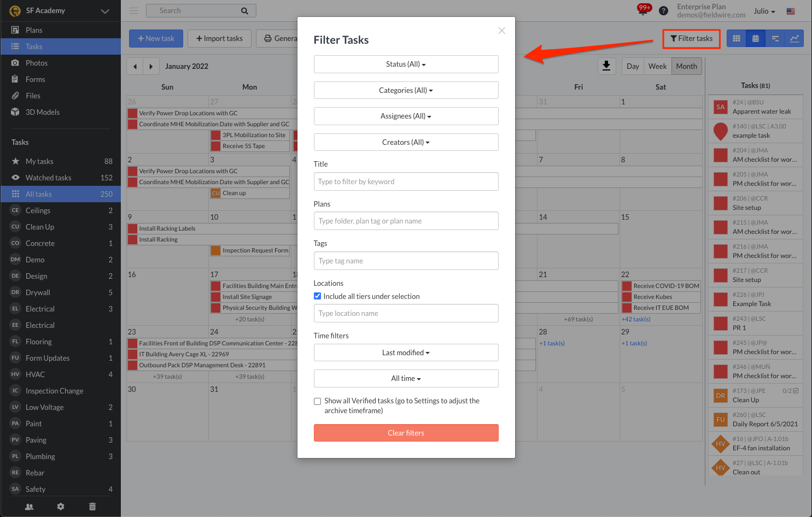
Task: Open the Last modified time filter dropdown
Action: point(406,352)
